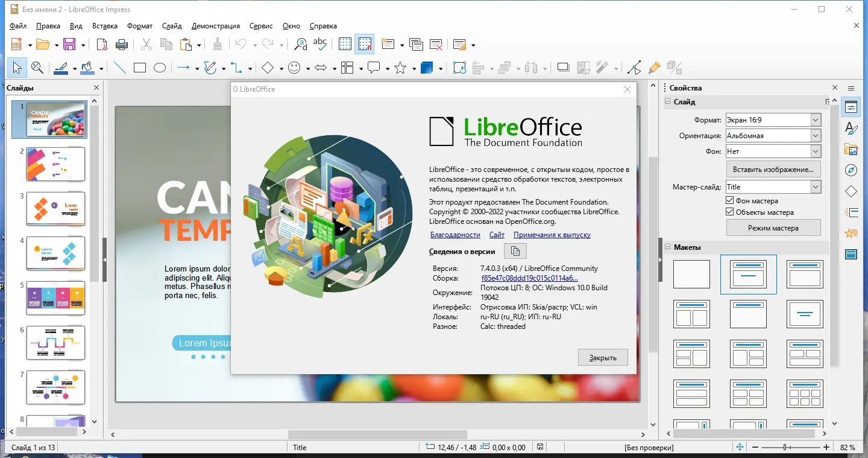Open the Формат slide size dropdown
The height and width of the screenshot is (458, 868).
tap(815, 119)
